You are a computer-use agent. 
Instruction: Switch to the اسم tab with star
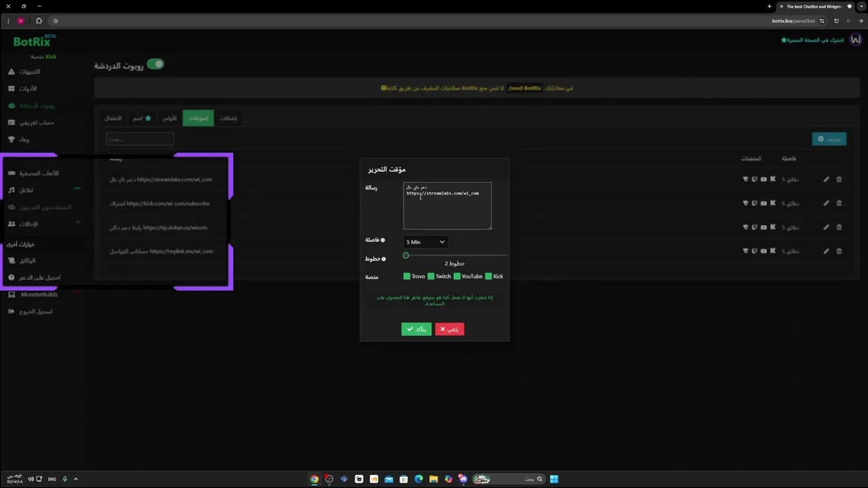coord(142,118)
